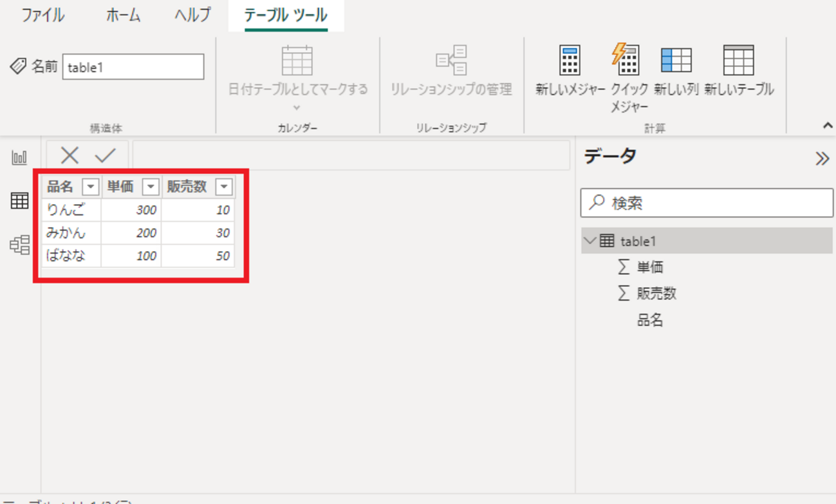Viewport: 836px width, 504px height.
Task: Cancel formula with the X icon
Action: click(x=70, y=155)
